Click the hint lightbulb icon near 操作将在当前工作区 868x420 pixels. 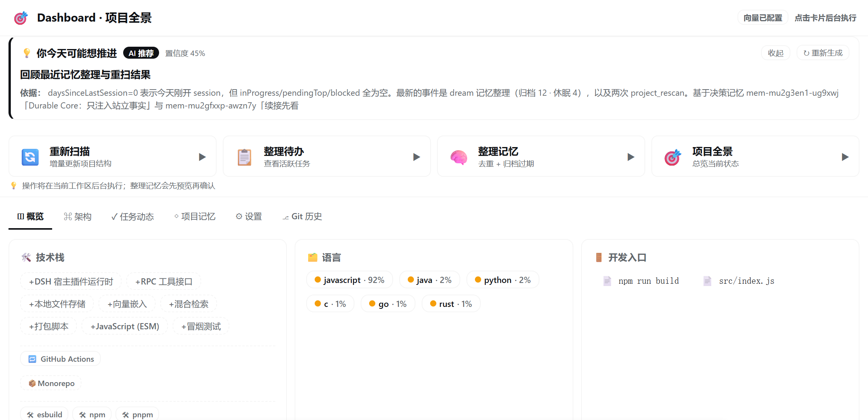click(x=14, y=186)
